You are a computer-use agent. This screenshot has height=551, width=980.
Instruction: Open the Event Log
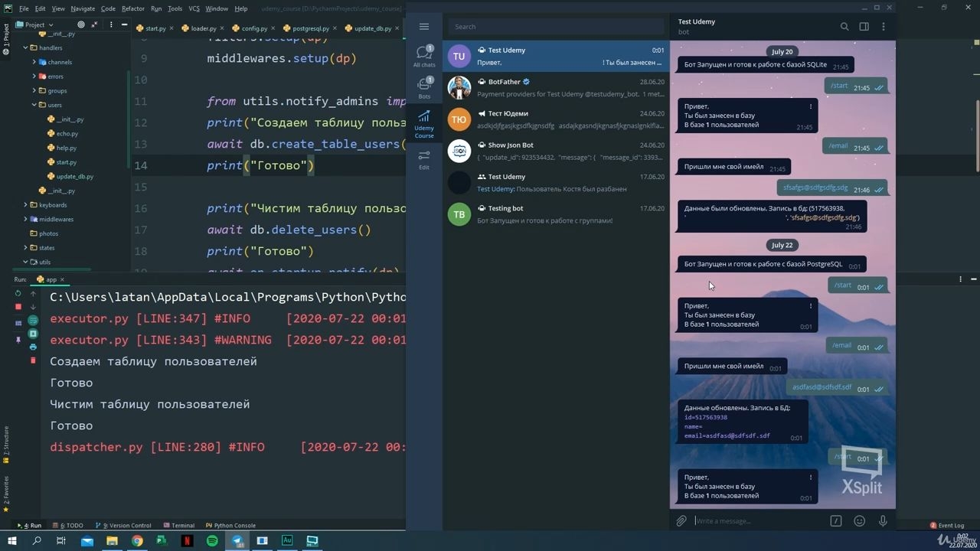[947, 526]
